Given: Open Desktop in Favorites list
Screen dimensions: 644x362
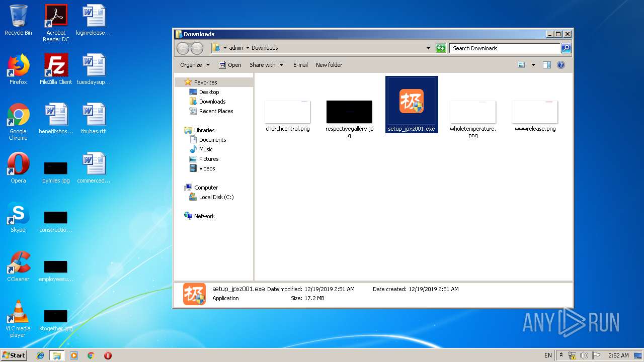Looking at the screenshot, I should 209,92.
